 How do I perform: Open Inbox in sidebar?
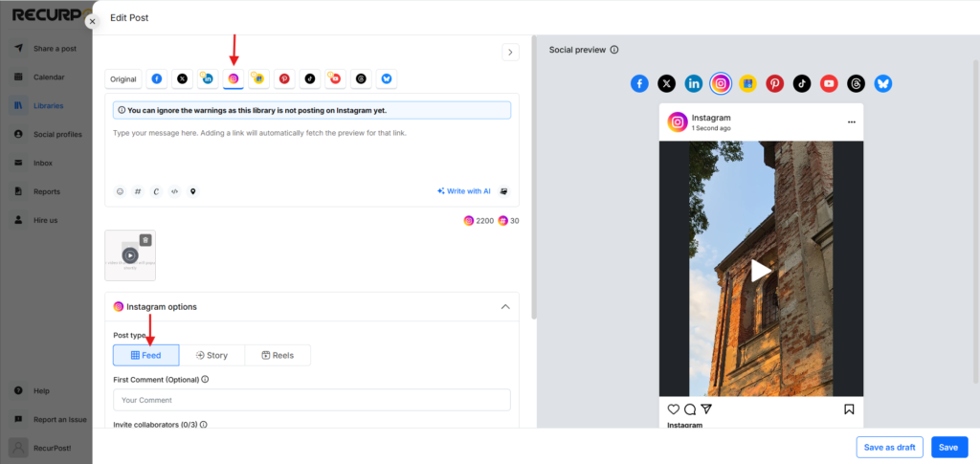tap(46, 163)
